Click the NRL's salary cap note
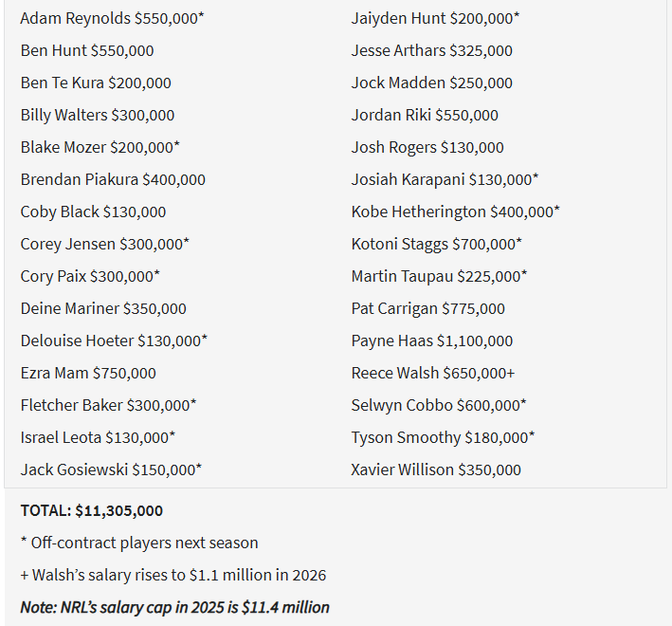This screenshot has height=626, width=672. coord(174,607)
